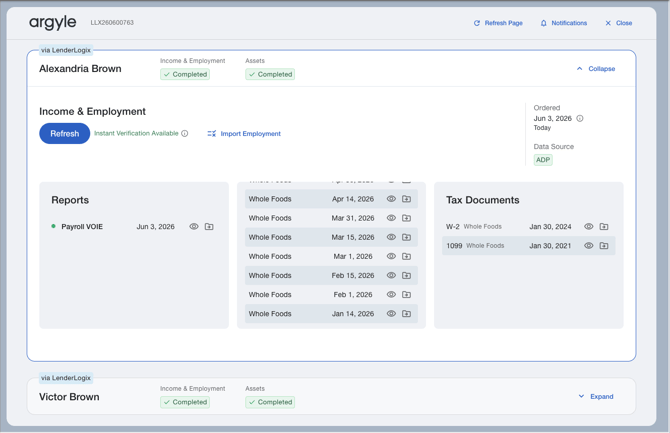View the Jan 14, 2026 Whole Foods paystub
This screenshot has width=670, height=433.
[x=391, y=314]
